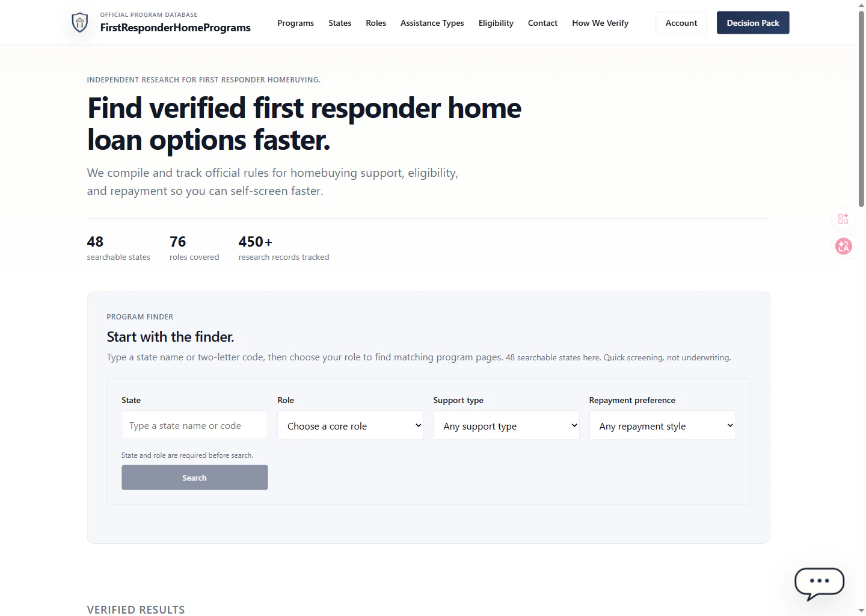Click the pink translation icon on right edge
866x616 pixels.
coord(843,246)
